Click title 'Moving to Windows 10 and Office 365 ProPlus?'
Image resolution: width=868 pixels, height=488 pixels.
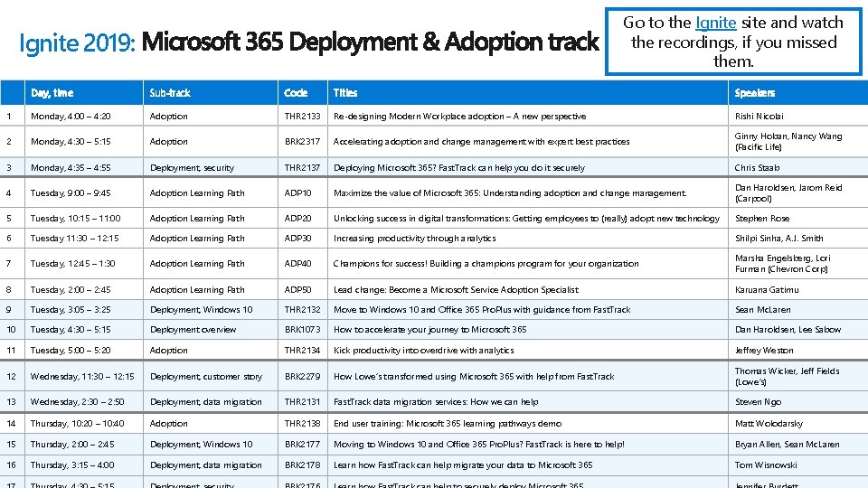tap(479, 445)
